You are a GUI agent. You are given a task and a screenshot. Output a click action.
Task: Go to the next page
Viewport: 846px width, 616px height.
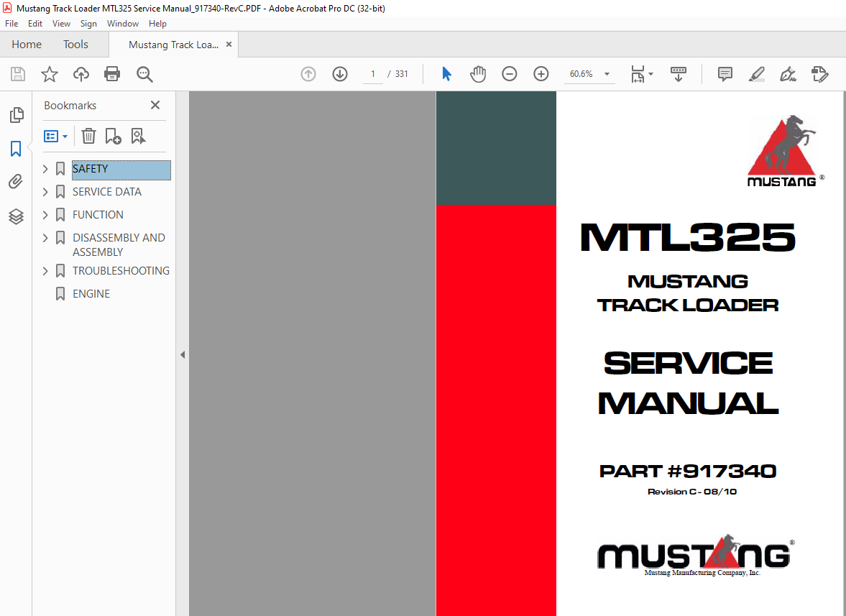click(x=340, y=74)
